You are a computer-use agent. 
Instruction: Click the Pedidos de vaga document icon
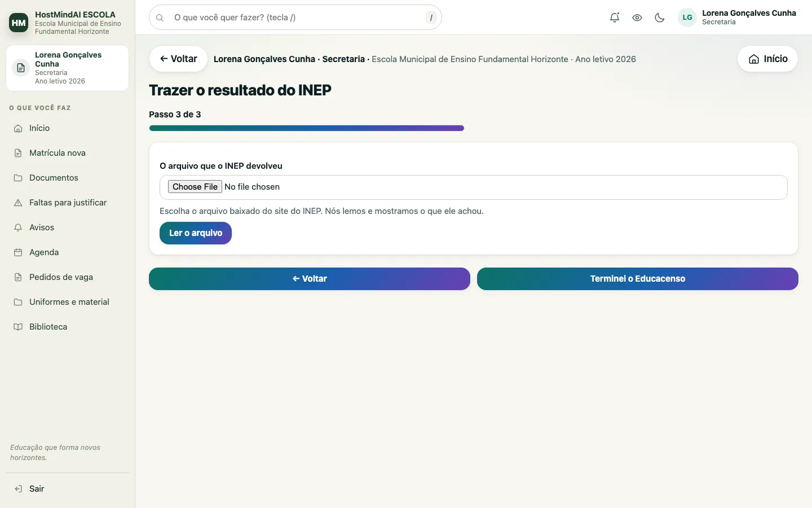pyautogui.click(x=18, y=277)
